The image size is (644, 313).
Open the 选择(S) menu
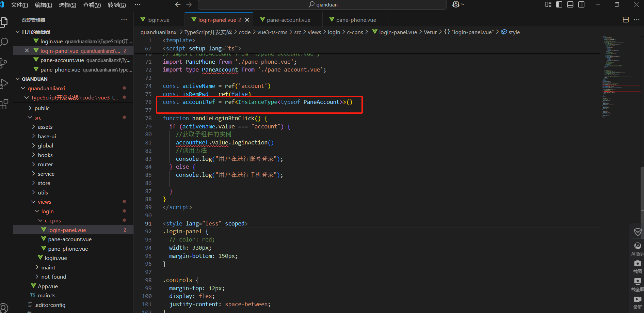tap(67, 5)
